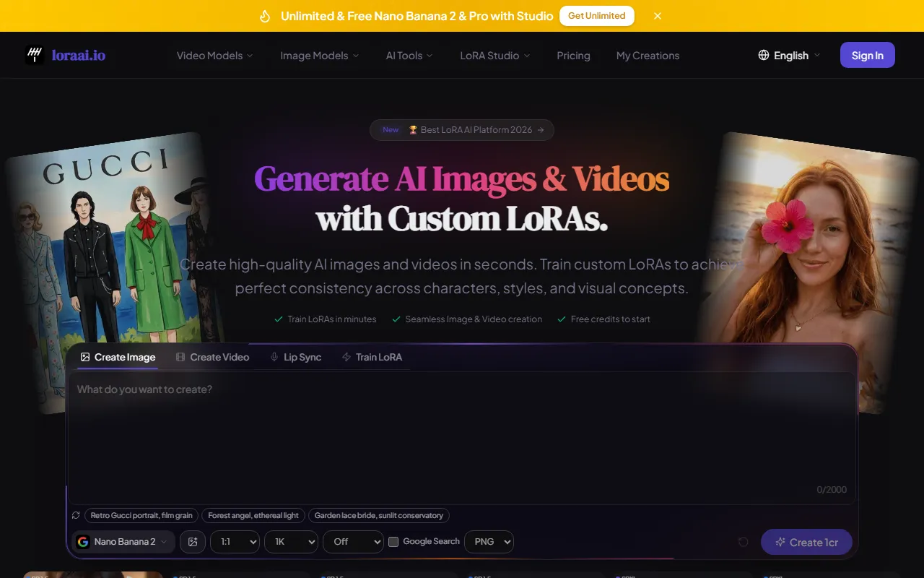This screenshot has width=924, height=578.
Task: Dismiss the yellow promo banner
Action: (657, 16)
